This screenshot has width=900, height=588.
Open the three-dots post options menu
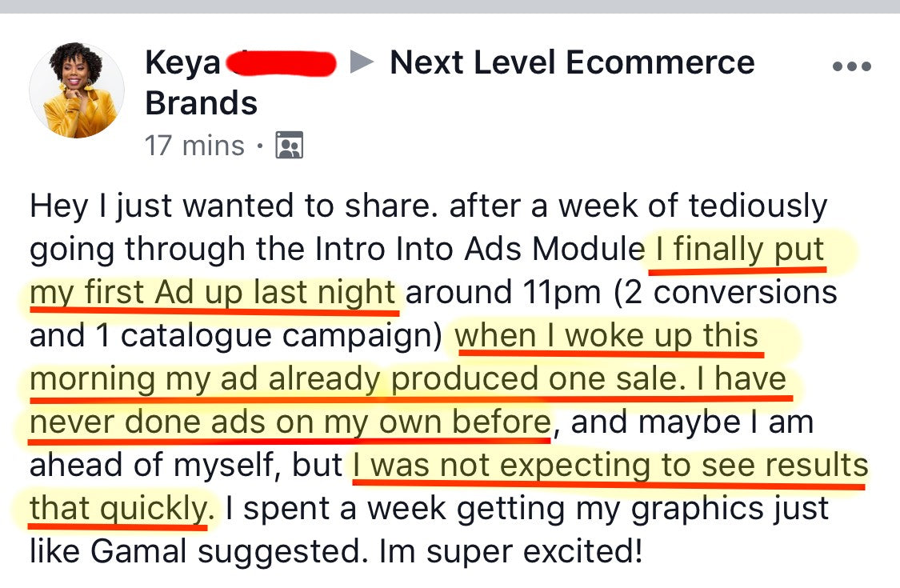pyautogui.click(x=850, y=66)
